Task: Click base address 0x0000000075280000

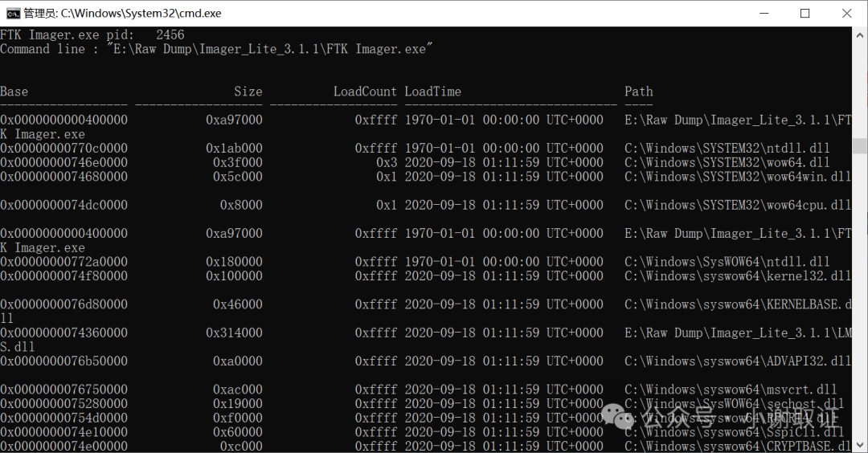Action: click(63, 404)
